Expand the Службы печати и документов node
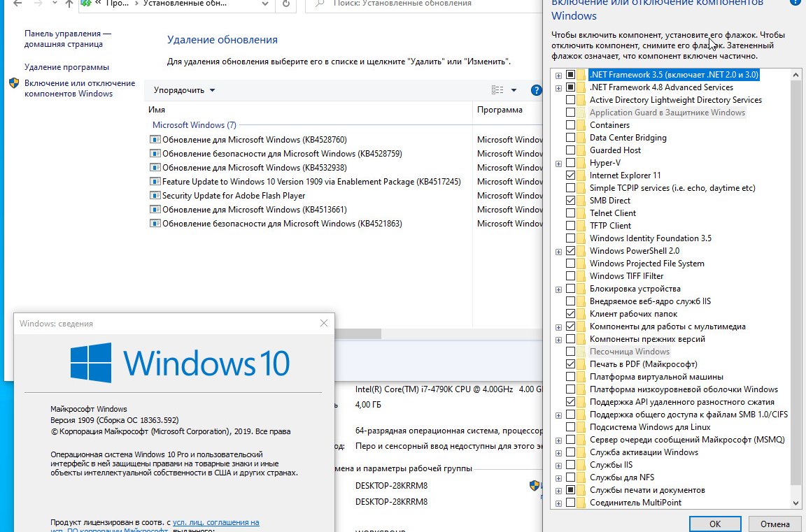This screenshot has width=806, height=532. 559,491
